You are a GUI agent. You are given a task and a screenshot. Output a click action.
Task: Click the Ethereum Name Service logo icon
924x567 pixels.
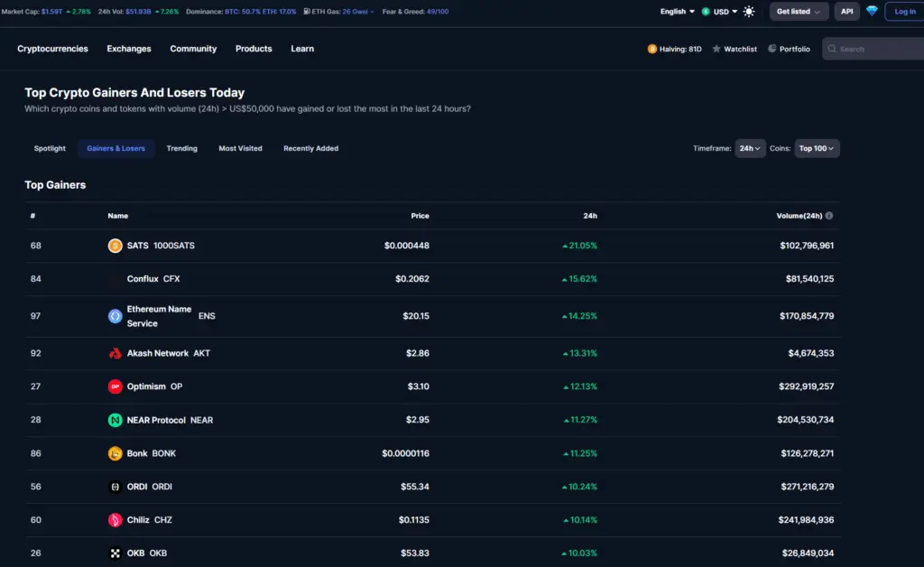pos(115,317)
